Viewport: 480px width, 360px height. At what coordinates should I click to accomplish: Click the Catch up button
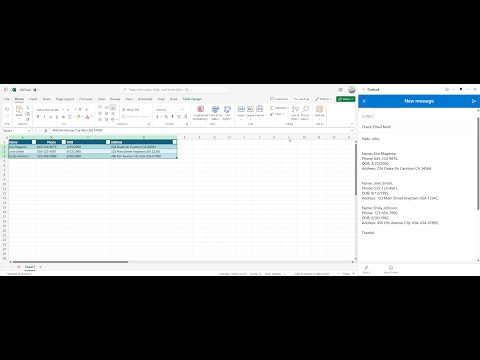pyautogui.click(x=301, y=99)
